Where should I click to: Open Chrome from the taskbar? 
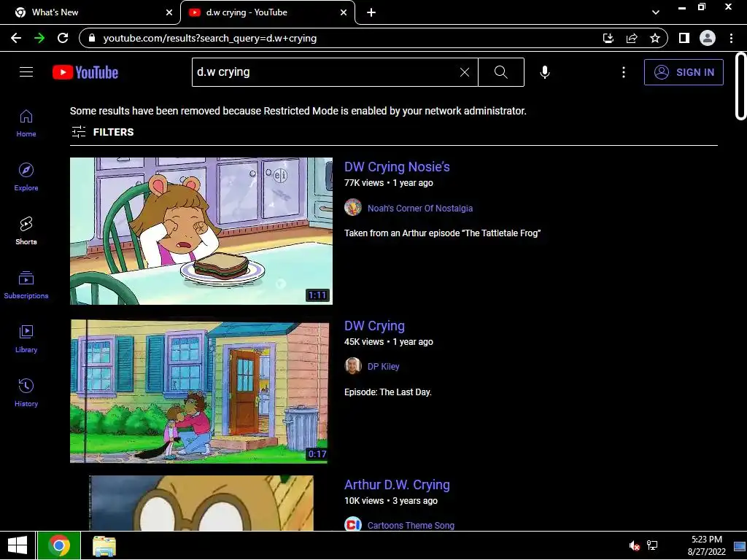(58, 545)
